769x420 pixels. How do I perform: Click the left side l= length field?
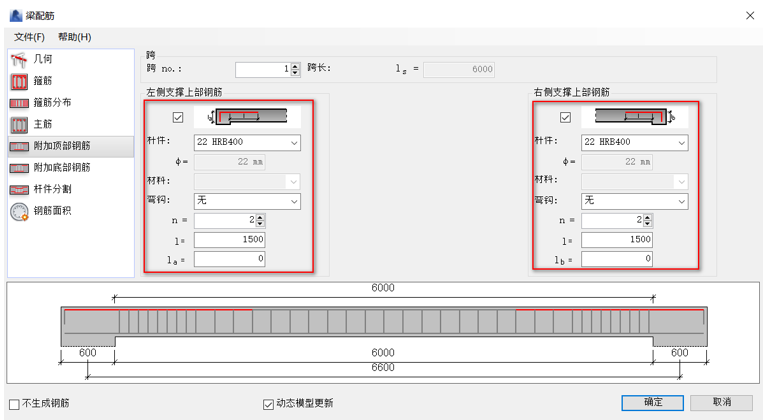[x=229, y=240]
